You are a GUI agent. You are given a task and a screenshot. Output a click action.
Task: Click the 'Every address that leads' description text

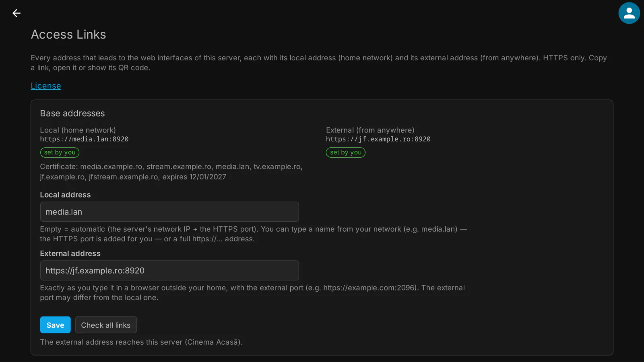pyautogui.click(x=319, y=63)
